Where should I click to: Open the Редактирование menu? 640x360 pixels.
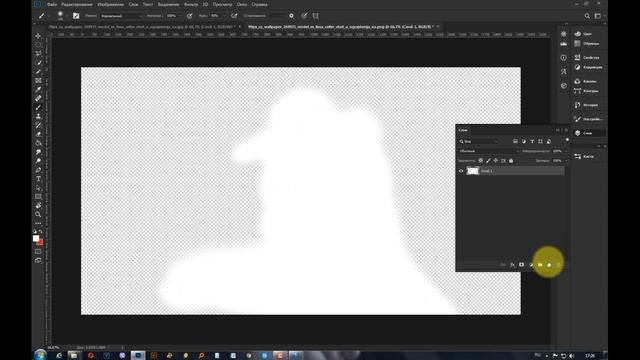point(77,4)
